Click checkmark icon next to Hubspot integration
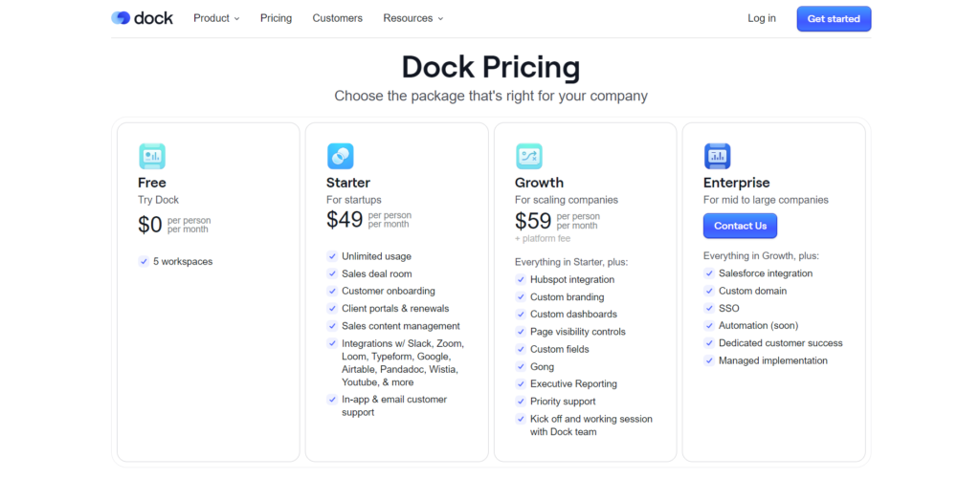Screen dimensions: 980x479 click(521, 280)
